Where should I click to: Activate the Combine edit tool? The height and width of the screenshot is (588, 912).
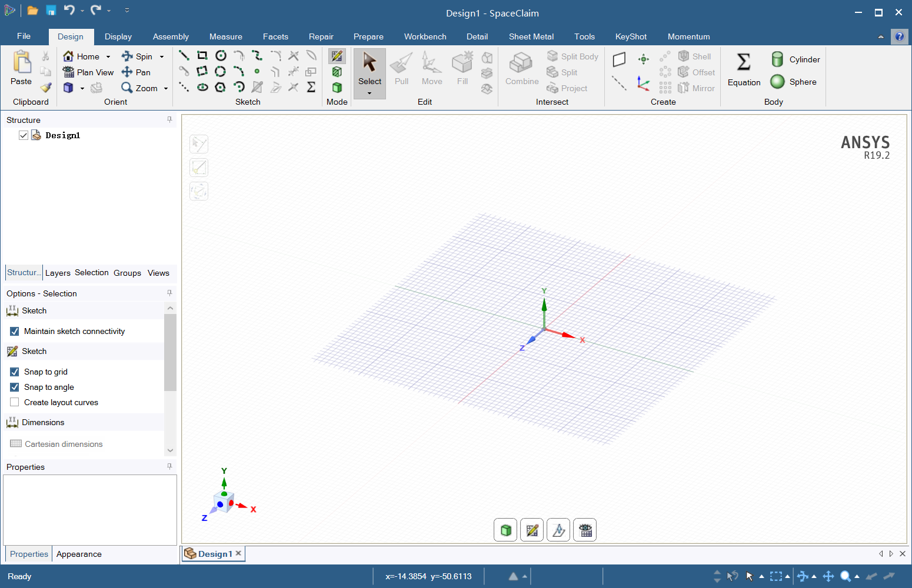(521, 68)
